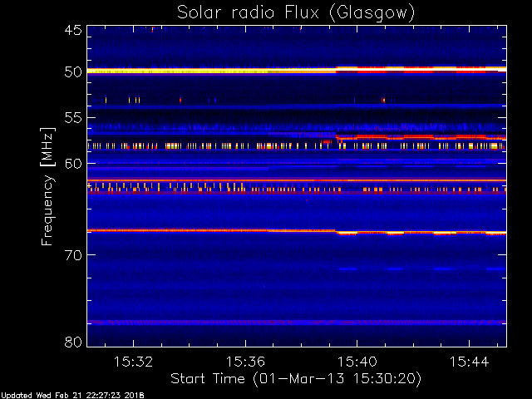Click the 'Start Time (01-Mar-13 15:30:20)' label

pyautogui.click(x=296, y=378)
